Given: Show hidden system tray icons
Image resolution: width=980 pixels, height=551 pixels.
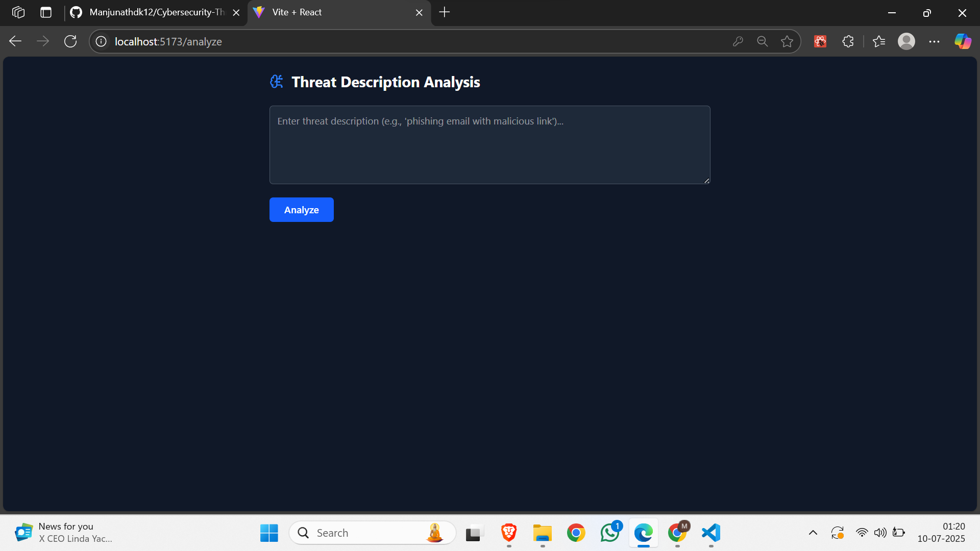Looking at the screenshot, I should [x=813, y=533].
